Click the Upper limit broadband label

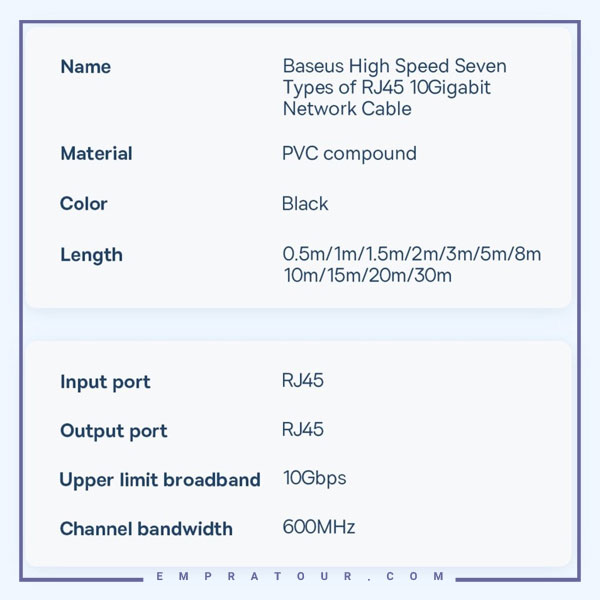point(160,480)
